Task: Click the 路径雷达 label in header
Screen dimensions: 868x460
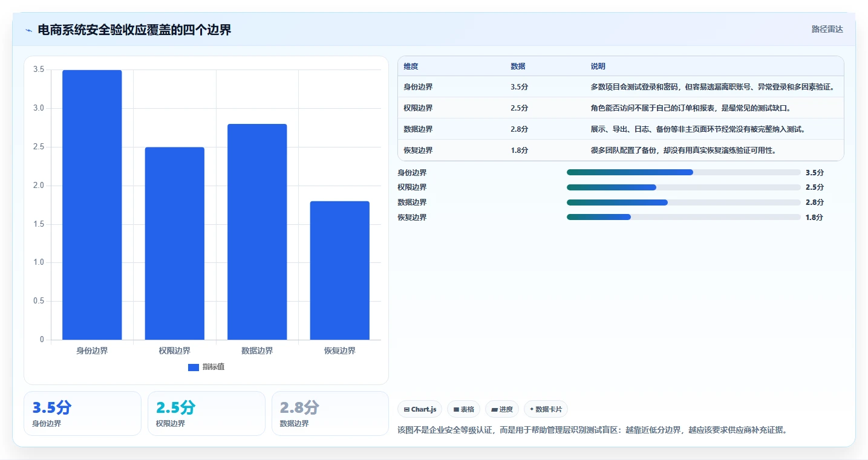Action: click(827, 29)
